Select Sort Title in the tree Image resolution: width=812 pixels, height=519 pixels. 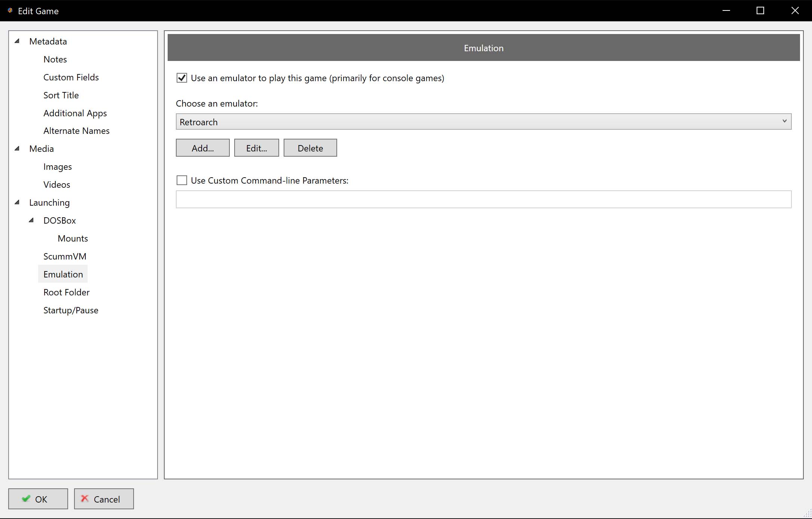coord(61,95)
